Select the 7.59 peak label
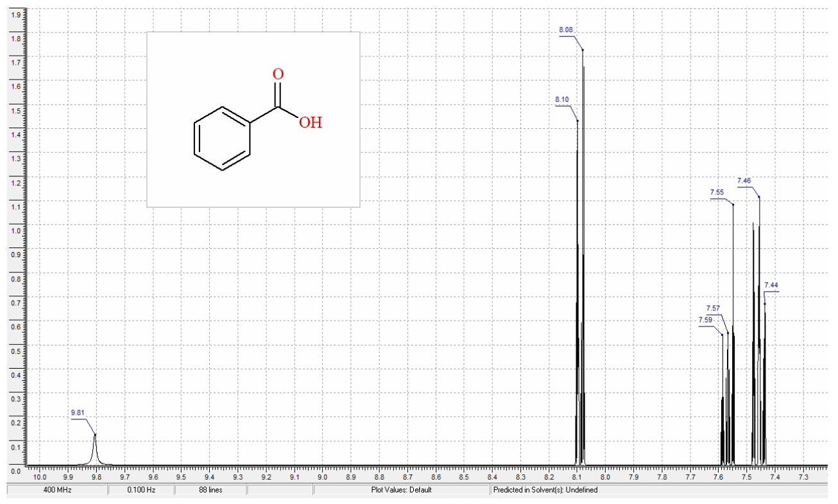This screenshot has height=504, width=838. click(706, 318)
